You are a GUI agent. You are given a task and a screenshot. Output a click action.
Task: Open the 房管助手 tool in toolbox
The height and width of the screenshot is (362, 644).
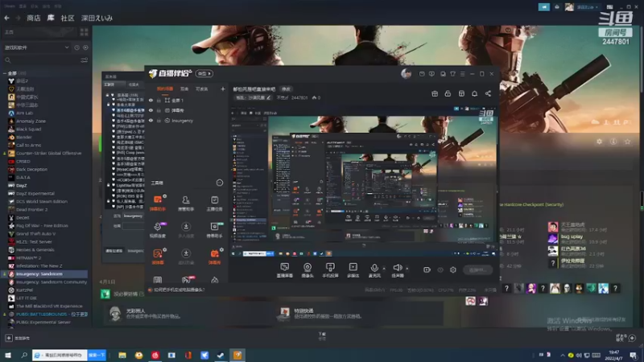[186, 203]
